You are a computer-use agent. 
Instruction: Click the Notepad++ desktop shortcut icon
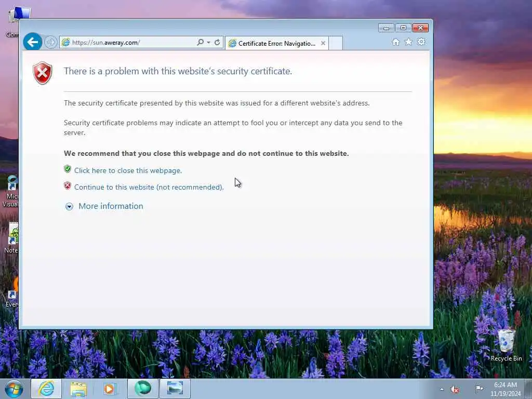pyautogui.click(x=12, y=237)
